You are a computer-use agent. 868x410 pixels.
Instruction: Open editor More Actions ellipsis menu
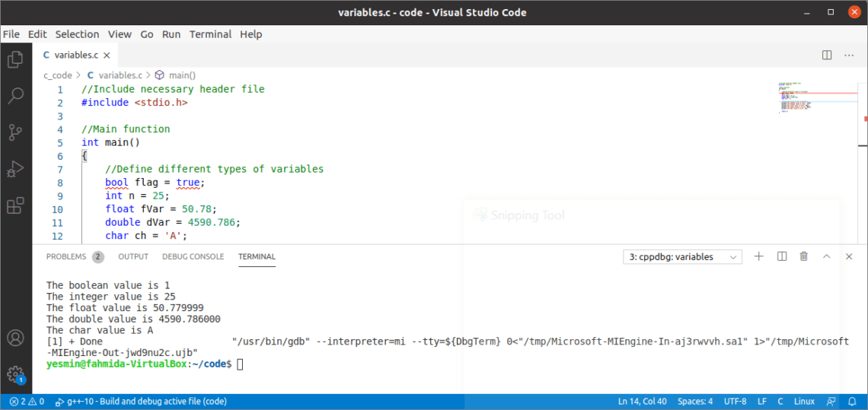coord(849,55)
